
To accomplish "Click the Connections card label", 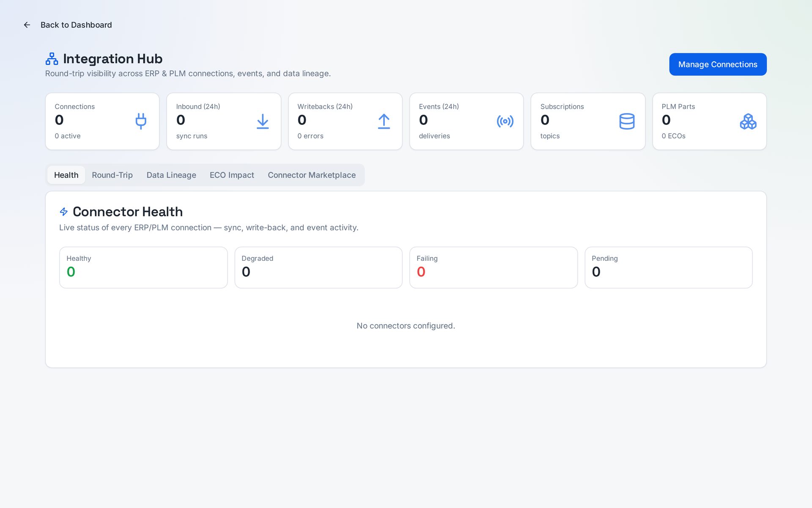I will 74,107.
